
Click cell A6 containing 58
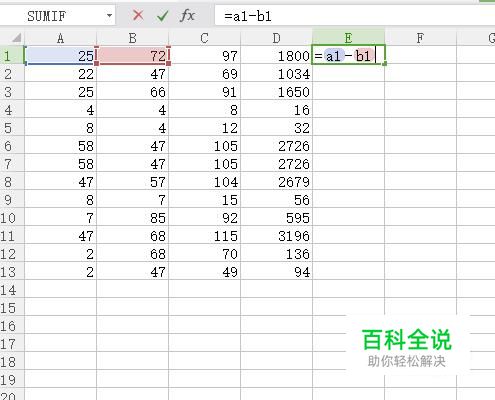60,145
